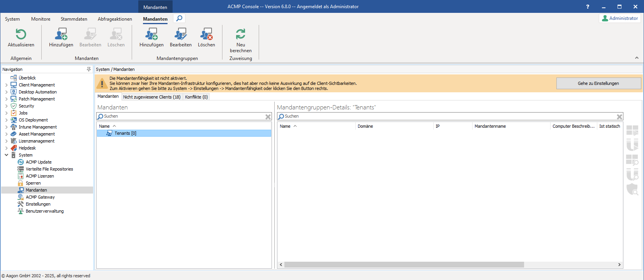Clear the Mandanten search field
Image resolution: width=644 pixels, height=280 pixels.
268,116
